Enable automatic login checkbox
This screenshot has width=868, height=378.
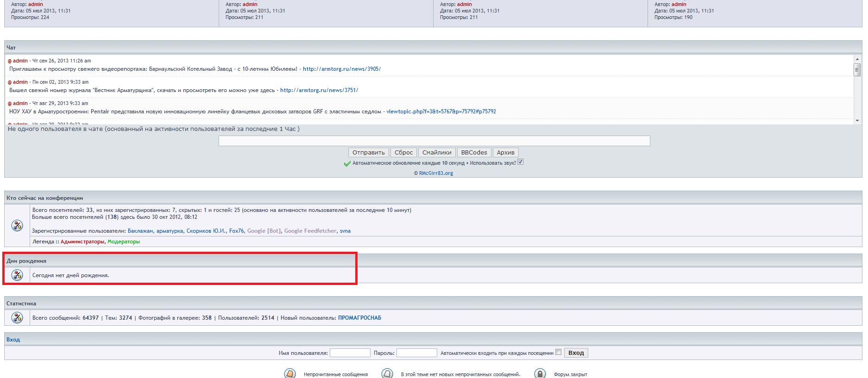pos(559,352)
